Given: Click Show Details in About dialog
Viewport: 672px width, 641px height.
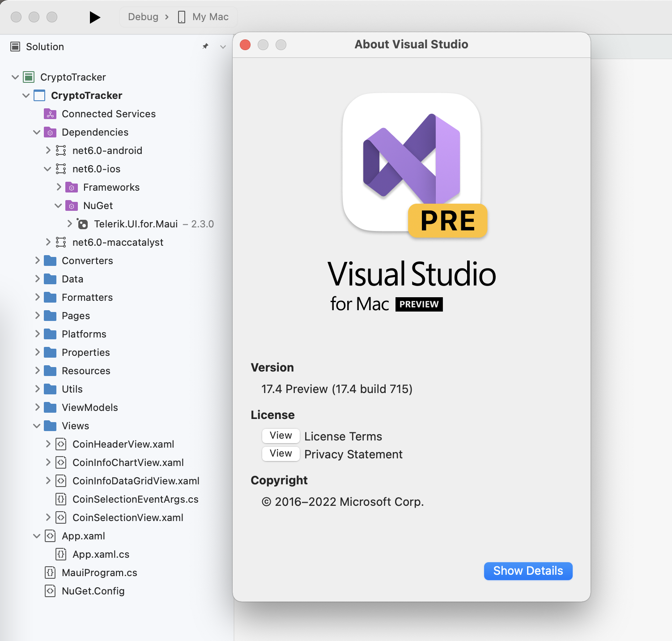Looking at the screenshot, I should (528, 571).
